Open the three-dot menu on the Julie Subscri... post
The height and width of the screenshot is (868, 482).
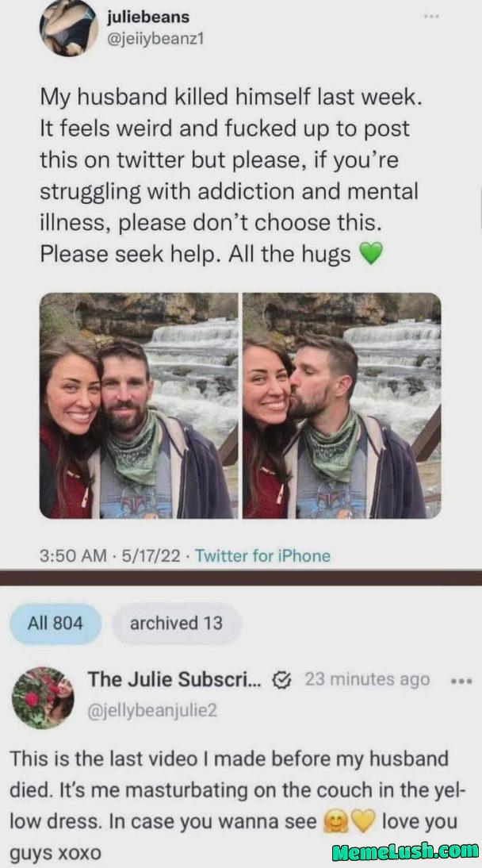tap(461, 680)
